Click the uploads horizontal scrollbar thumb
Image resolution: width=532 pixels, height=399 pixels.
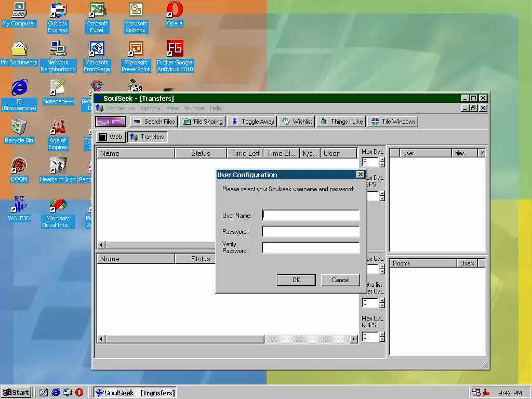click(x=185, y=339)
